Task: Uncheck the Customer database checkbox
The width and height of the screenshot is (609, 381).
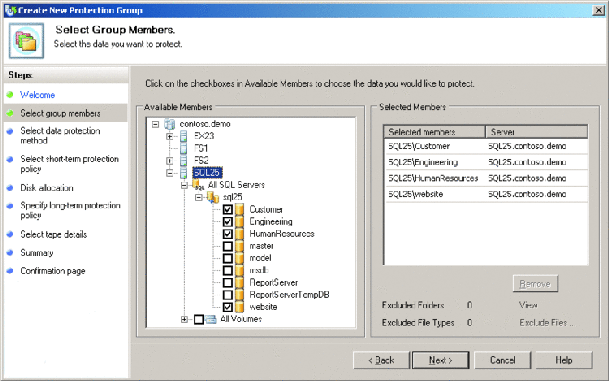Action: [228, 210]
